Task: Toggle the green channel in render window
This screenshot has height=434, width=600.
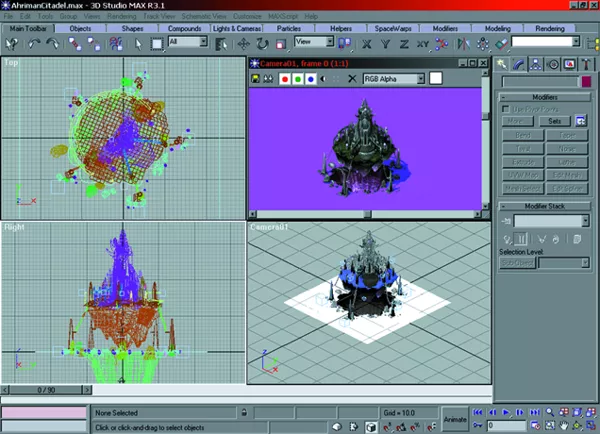Action: 298,79
